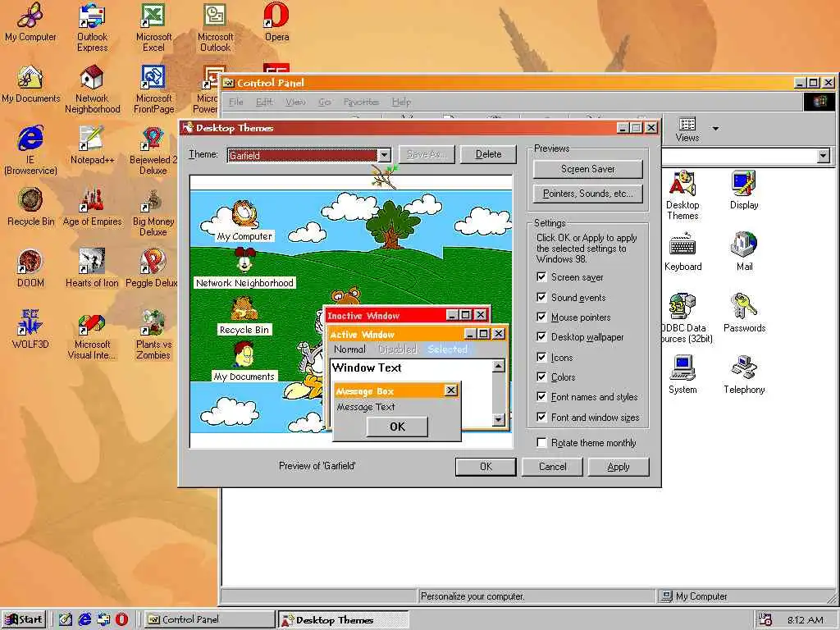840x630 pixels.
Task: Open ODBC Data Sources (32bit) icon
Action: (x=686, y=318)
